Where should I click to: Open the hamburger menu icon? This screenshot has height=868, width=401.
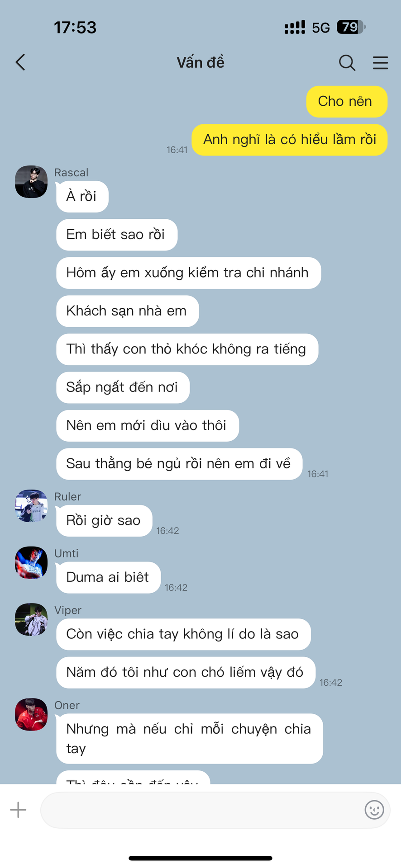click(x=381, y=63)
